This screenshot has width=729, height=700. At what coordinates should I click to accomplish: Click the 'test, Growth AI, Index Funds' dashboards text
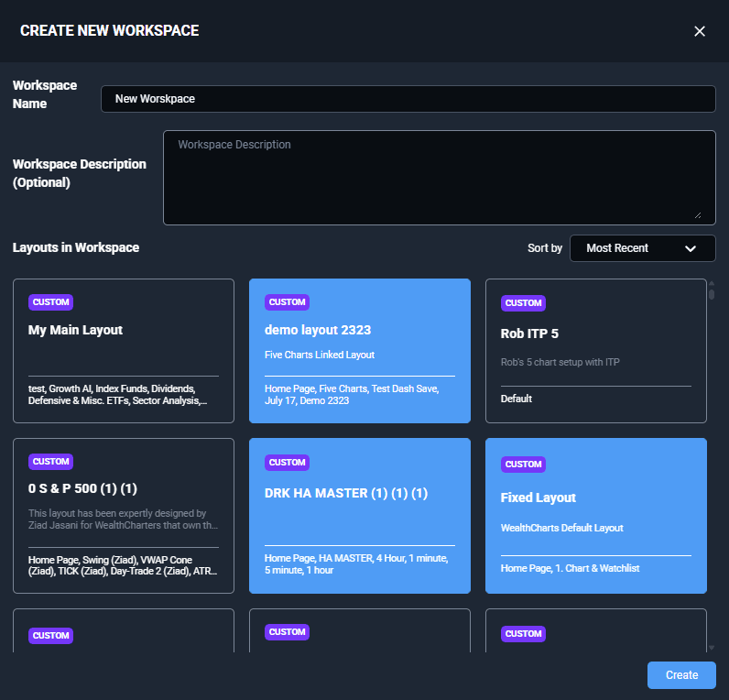click(117, 394)
